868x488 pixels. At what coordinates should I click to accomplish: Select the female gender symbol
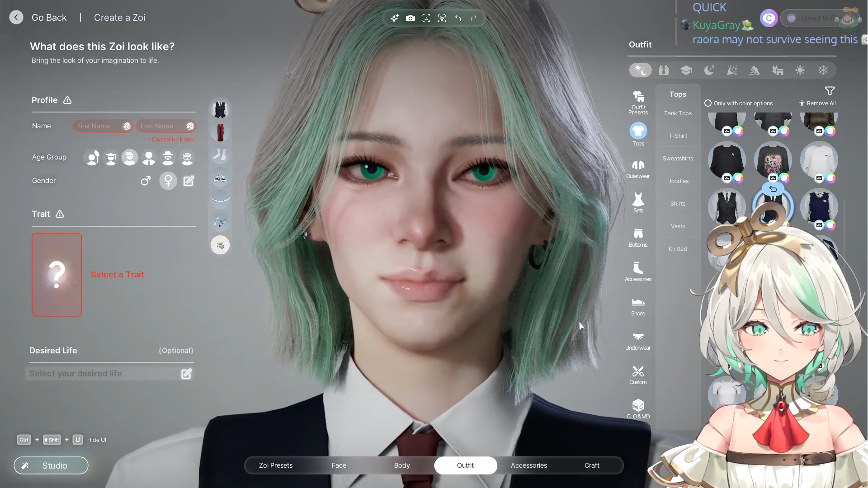coord(168,181)
